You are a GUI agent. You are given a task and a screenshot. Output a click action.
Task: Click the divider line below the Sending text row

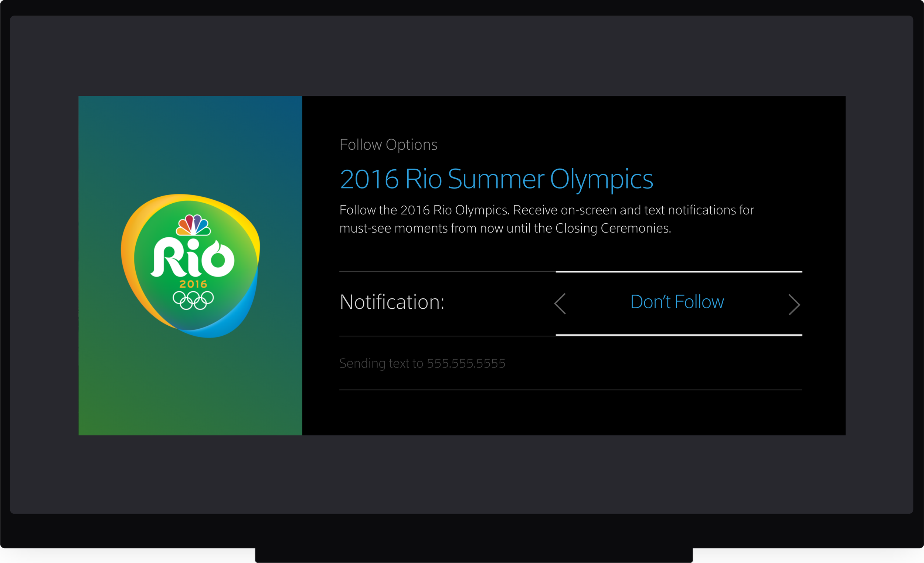click(x=570, y=390)
